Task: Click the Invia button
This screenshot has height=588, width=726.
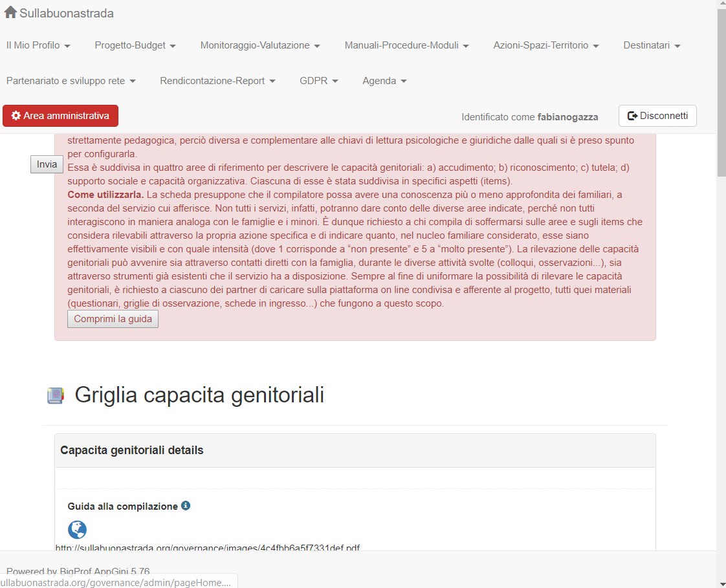Action: point(47,164)
